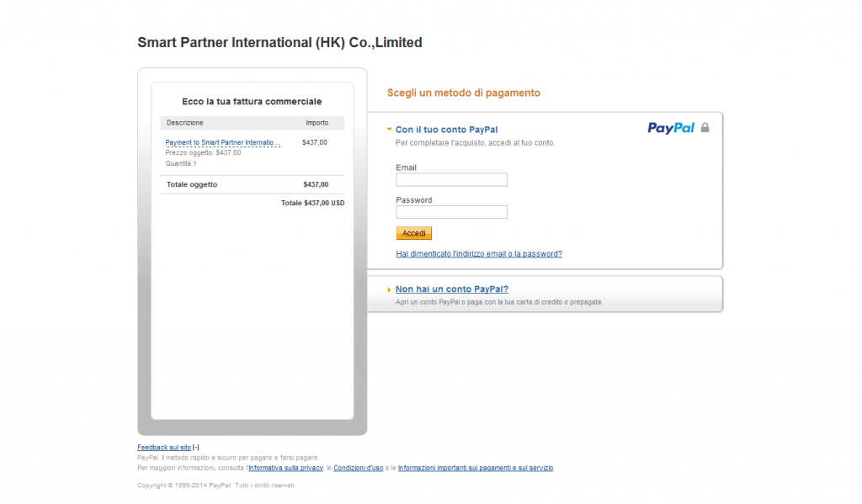This screenshot has height=504, width=862.
Task: Click the yellow arrow beside 'Non hai un conto PayPal?'
Action: click(390, 288)
